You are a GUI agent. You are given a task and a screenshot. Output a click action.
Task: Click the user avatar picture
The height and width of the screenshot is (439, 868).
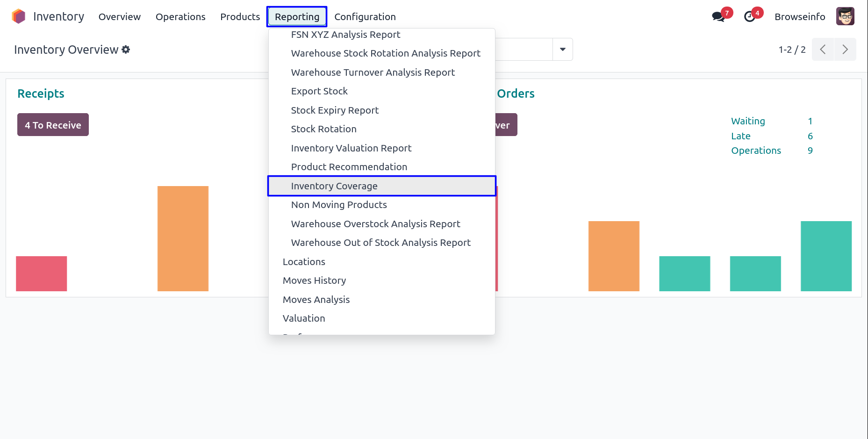pyautogui.click(x=845, y=16)
